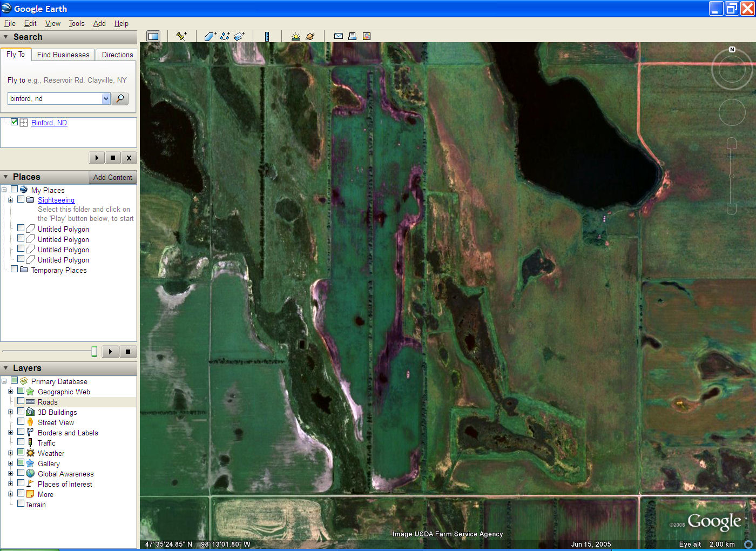The width and height of the screenshot is (756, 551).
Task: Expand the 3D Buildings layer node
Action: pos(10,412)
